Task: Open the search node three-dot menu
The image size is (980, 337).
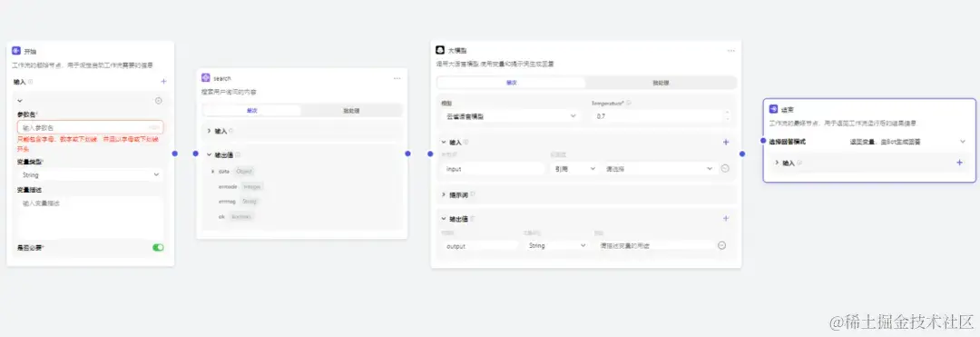Action: [397, 78]
